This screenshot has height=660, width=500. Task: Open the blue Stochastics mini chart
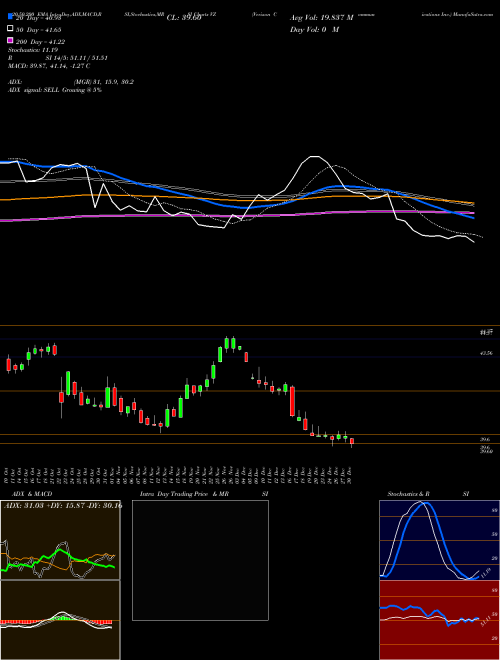tap(439, 540)
